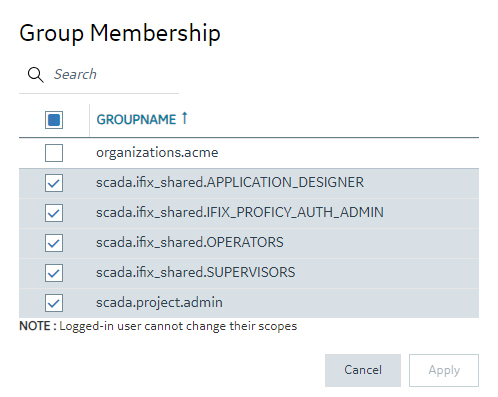Viewport: 498px width, 397px height.
Task: Uncheck the IFIX_PROFICY_AUTH_ADMIN checkbox
Action: tap(54, 213)
